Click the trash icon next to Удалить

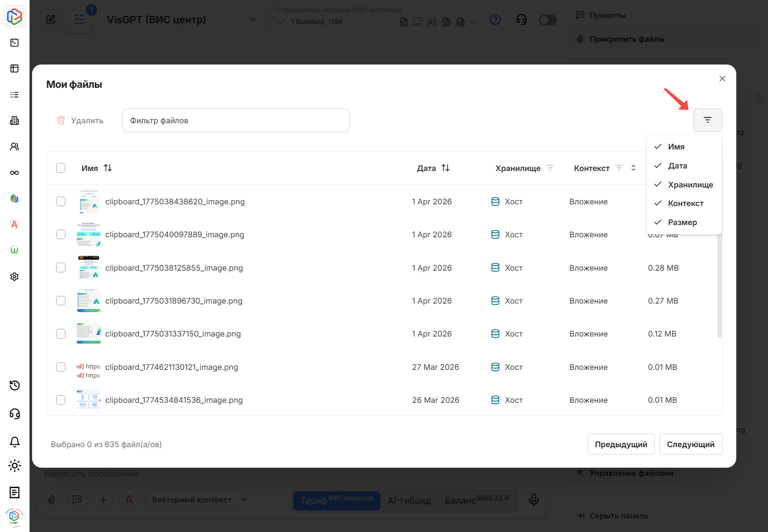pyautogui.click(x=61, y=120)
